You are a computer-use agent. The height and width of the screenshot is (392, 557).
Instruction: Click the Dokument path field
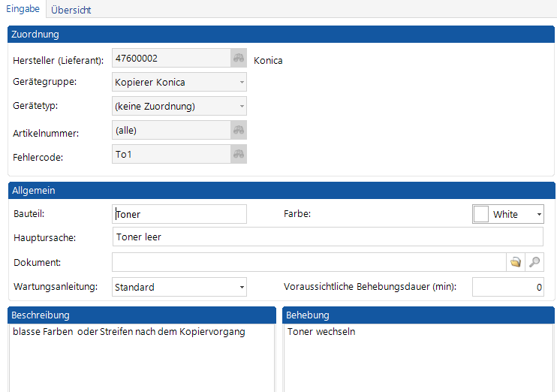308,262
